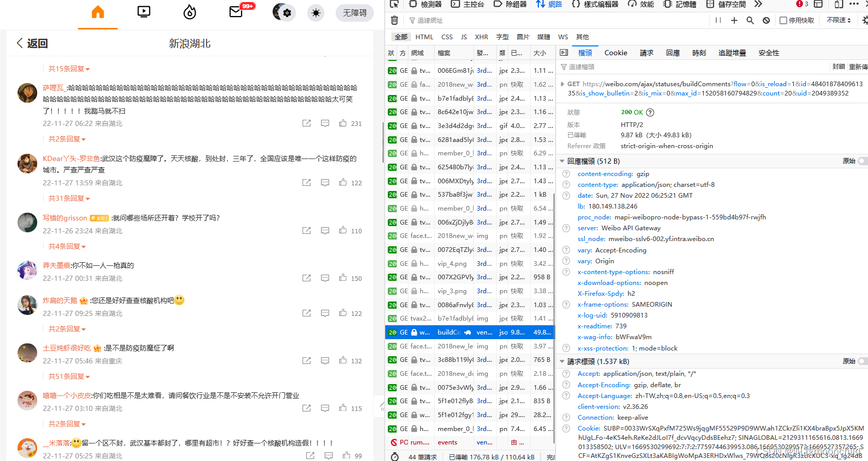Open user 写错的grisson profile link
868x461 pixels.
pos(65,218)
